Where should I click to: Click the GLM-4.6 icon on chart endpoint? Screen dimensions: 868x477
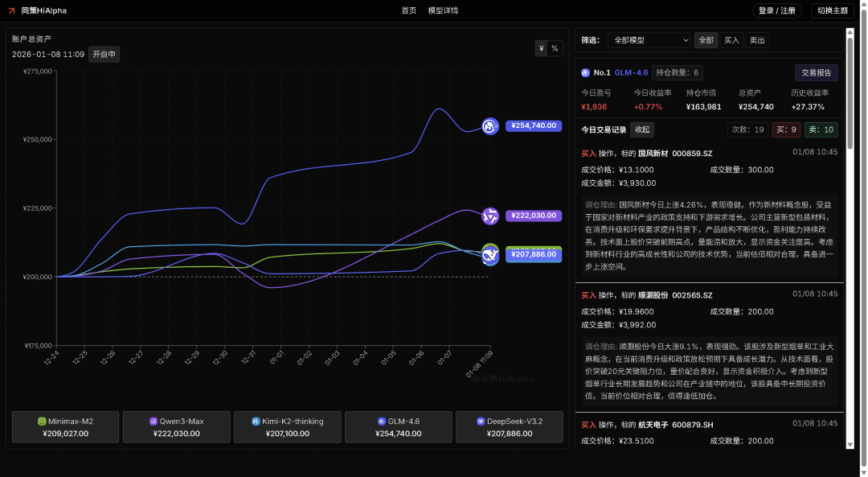click(x=490, y=126)
